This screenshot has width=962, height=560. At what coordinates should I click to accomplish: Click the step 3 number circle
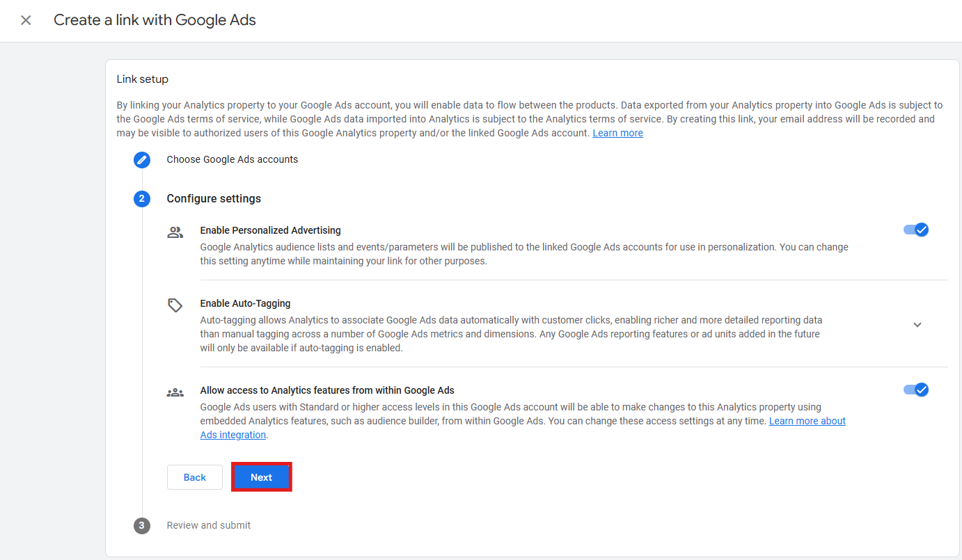click(142, 525)
